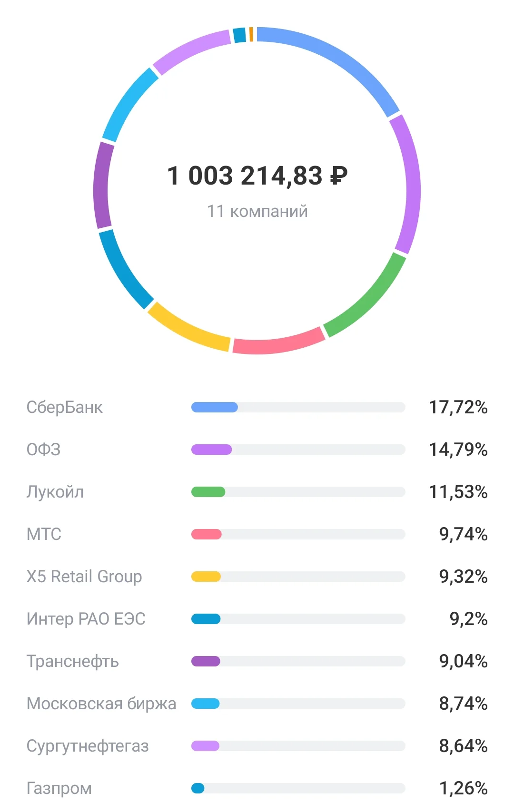Select the Транснефть donut segment
The height and width of the screenshot is (812, 514).
(102, 186)
